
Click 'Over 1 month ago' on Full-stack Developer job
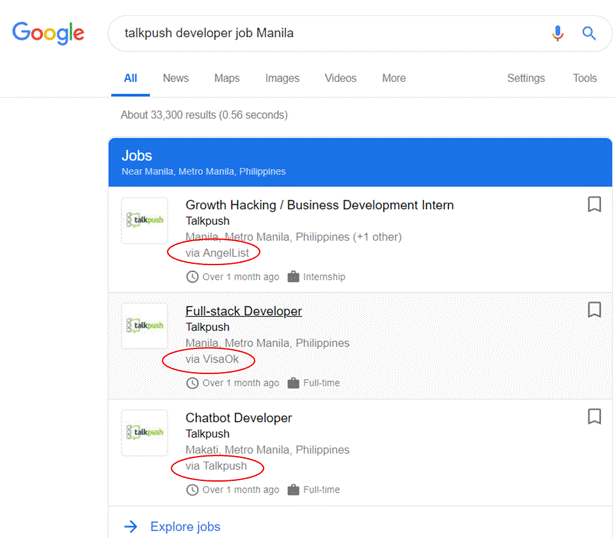point(240,383)
